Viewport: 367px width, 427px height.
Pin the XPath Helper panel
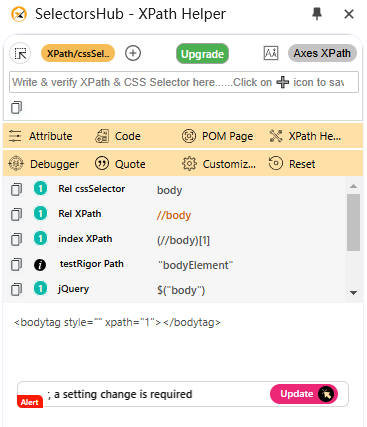317,14
